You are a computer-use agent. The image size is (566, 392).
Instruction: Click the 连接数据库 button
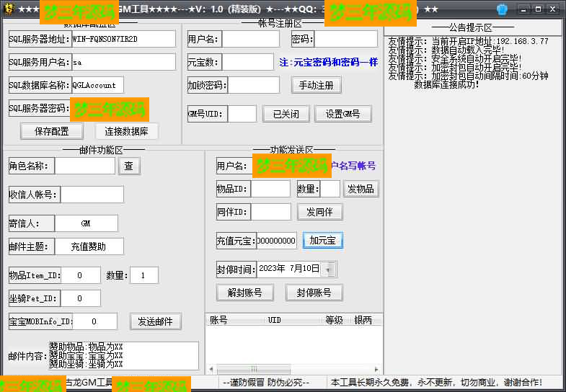click(126, 132)
